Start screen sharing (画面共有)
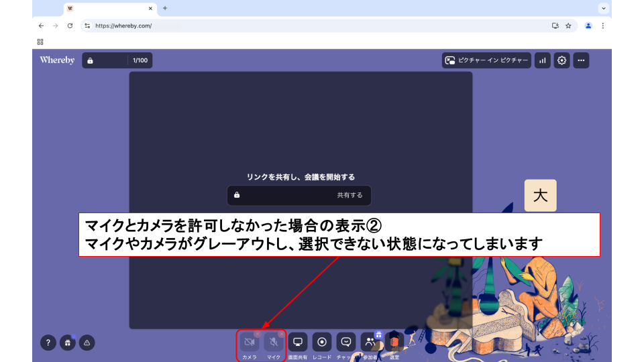644x362 pixels. tap(298, 343)
